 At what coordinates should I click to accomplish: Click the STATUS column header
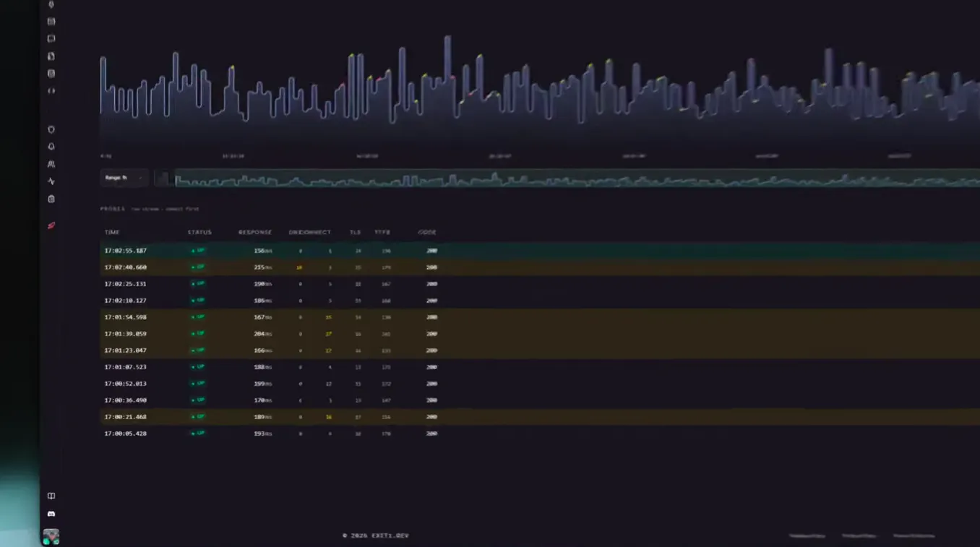pyautogui.click(x=199, y=233)
